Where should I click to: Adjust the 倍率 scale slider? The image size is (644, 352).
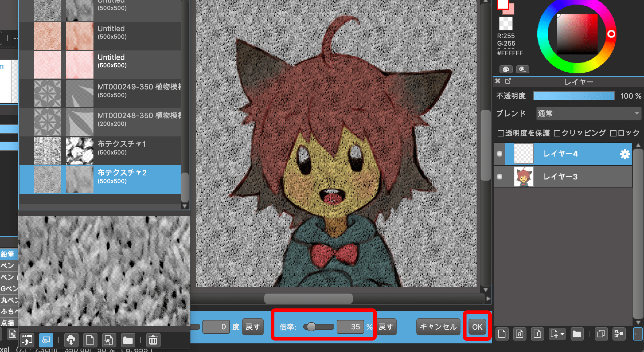(312, 326)
